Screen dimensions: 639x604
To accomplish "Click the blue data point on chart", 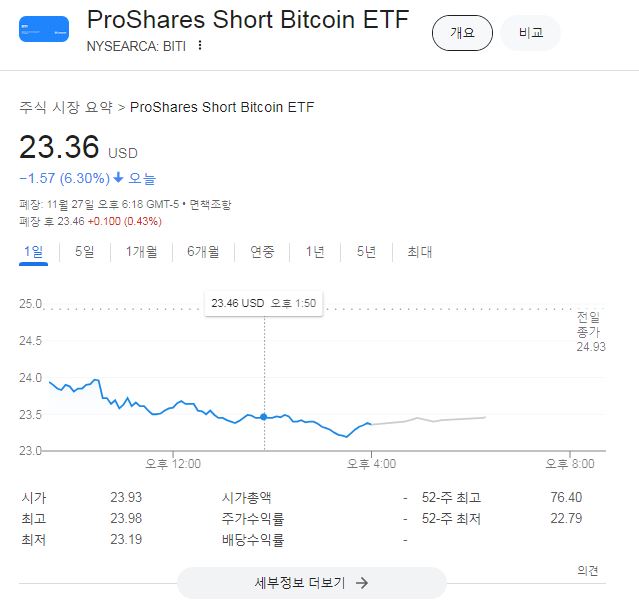I will [x=264, y=416].
